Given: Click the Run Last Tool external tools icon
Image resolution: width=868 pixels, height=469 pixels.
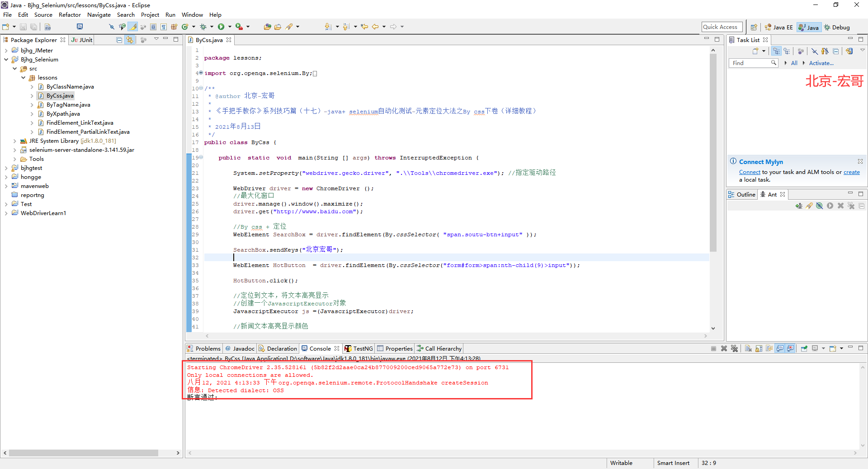Looking at the screenshot, I should point(239,27).
